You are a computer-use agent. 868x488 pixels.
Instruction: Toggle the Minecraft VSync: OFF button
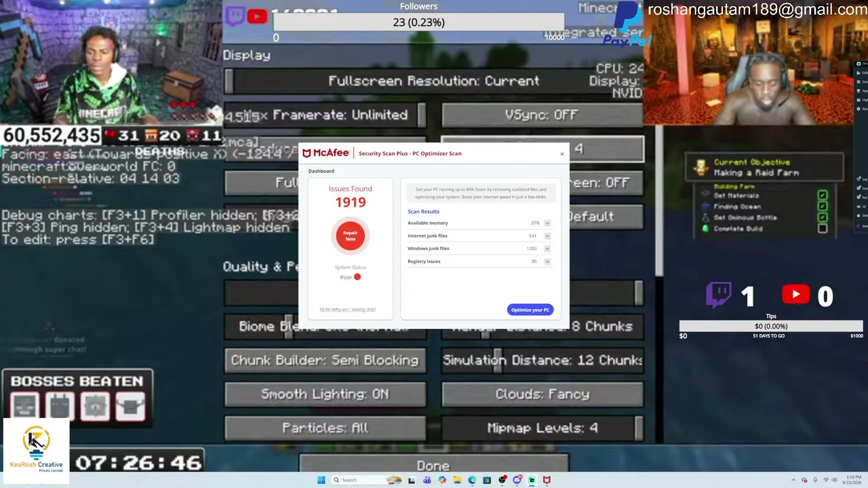pos(542,115)
